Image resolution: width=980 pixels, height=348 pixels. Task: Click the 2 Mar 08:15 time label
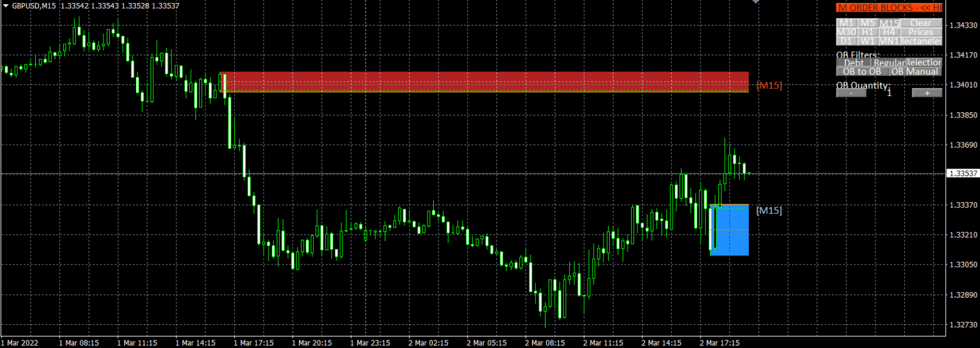click(x=544, y=343)
